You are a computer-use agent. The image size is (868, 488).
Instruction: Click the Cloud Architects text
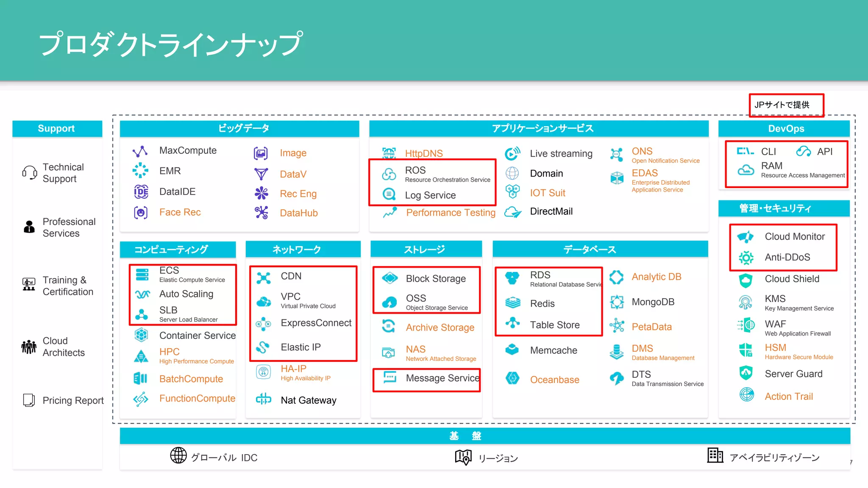[x=64, y=347]
